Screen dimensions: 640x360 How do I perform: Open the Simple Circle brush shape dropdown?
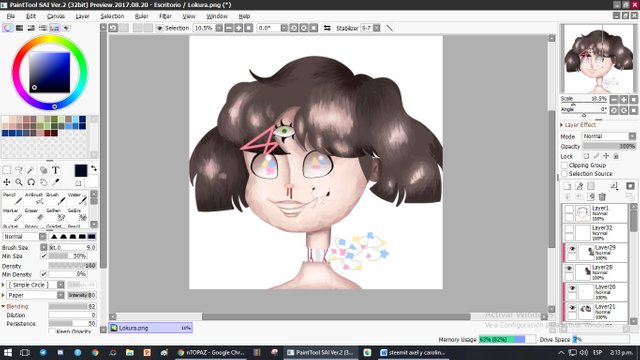(x=36, y=284)
